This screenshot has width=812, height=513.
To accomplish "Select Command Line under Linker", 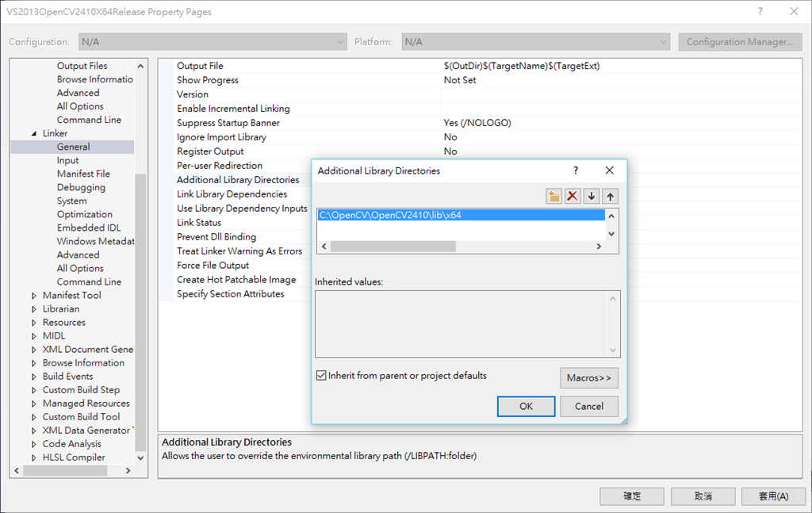I will (89, 281).
